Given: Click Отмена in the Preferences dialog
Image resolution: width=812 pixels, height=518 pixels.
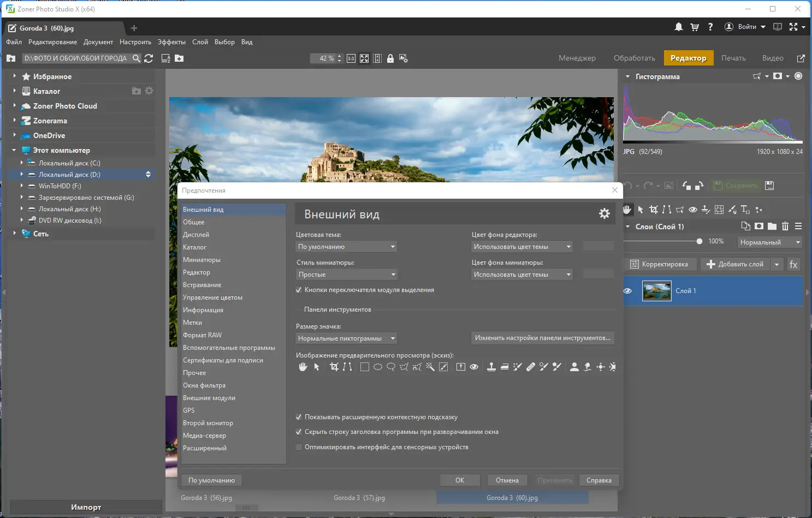Looking at the screenshot, I should click(x=507, y=480).
